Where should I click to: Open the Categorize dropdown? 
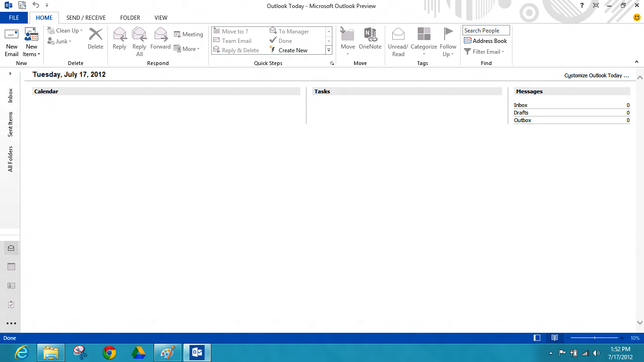(x=424, y=42)
